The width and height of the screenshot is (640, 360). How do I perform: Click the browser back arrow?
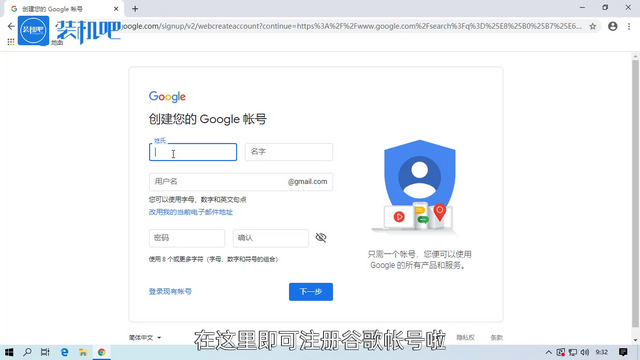[x=11, y=26]
